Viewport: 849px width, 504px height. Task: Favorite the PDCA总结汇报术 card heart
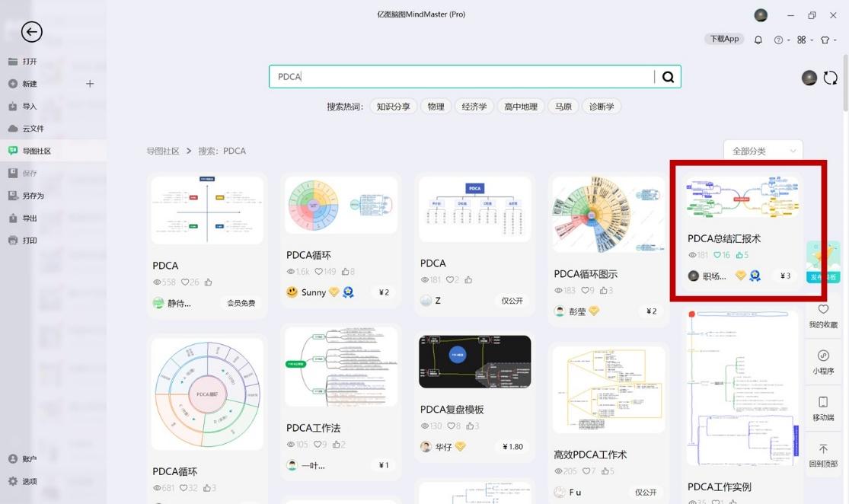717,255
